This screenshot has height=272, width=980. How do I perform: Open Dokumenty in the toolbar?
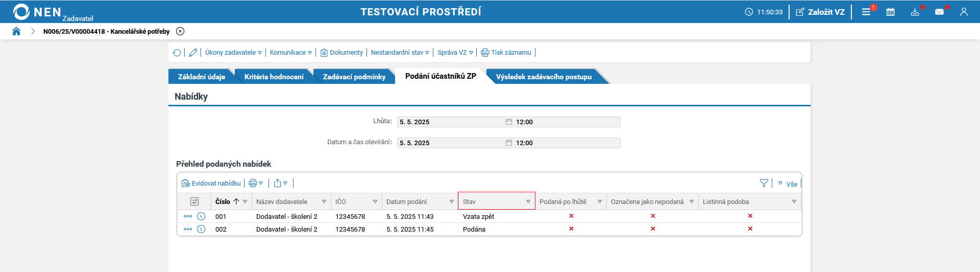(x=341, y=53)
